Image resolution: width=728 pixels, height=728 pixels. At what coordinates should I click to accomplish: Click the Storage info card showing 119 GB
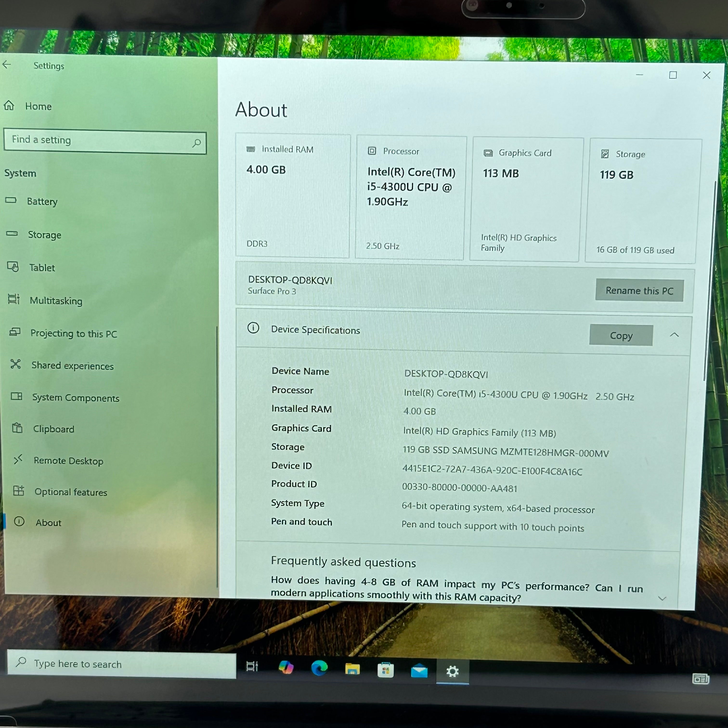643,201
